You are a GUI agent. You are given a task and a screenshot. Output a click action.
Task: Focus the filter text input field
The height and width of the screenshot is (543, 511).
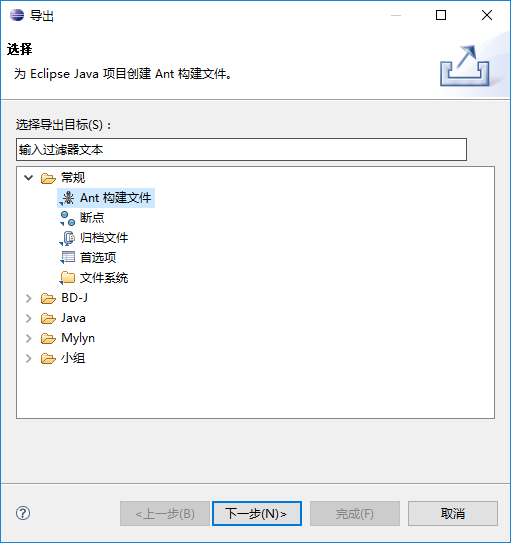241,150
